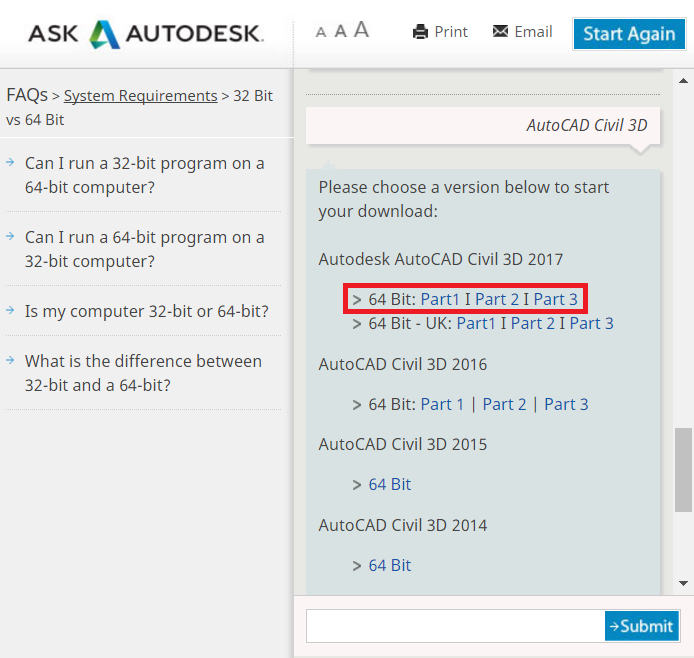Image resolution: width=694 pixels, height=658 pixels.
Task: Expand 'Is my computer 32-bit or 64-bit?' FAQ
Action: (x=146, y=311)
